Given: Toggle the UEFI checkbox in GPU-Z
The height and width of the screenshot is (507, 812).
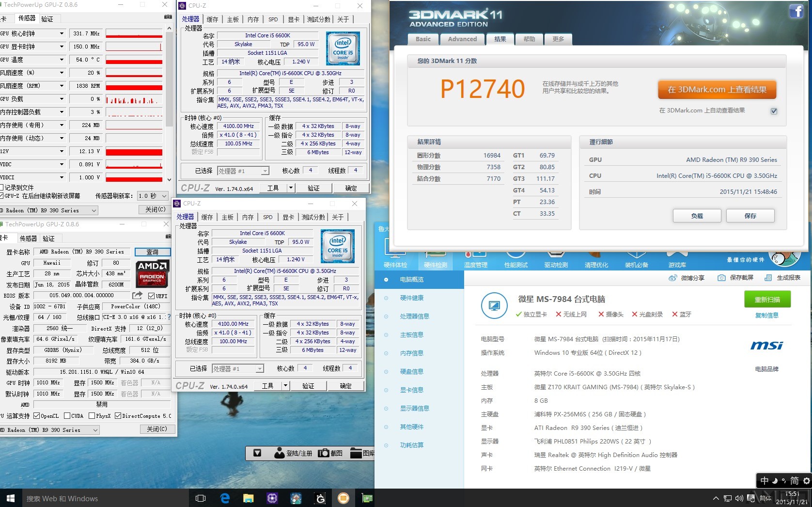Looking at the screenshot, I should [x=152, y=296].
